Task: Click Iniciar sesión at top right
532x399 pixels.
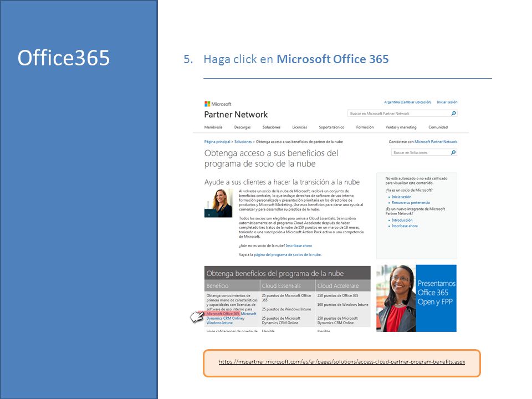Action: pyautogui.click(x=447, y=102)
